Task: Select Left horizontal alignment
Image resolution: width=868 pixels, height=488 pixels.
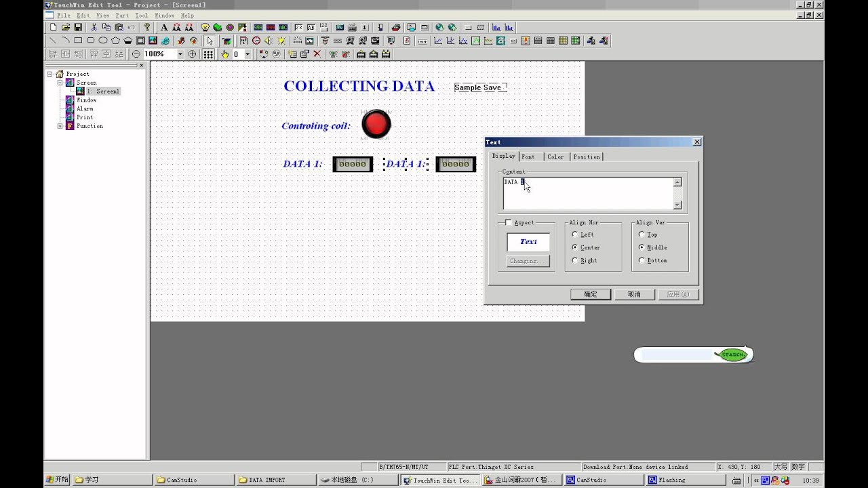Action: (575, 235)
